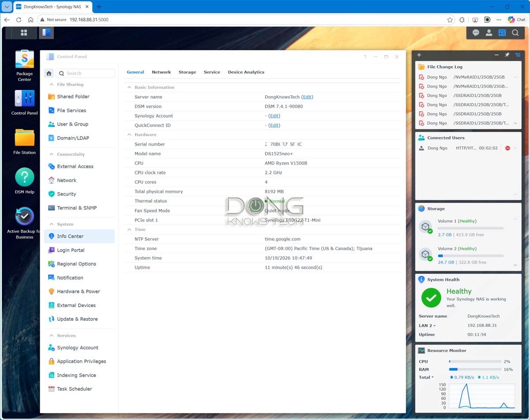Open the Device Analytics tab
The width and height of the screenshot is (530, 420).
(x=246, y=72)
